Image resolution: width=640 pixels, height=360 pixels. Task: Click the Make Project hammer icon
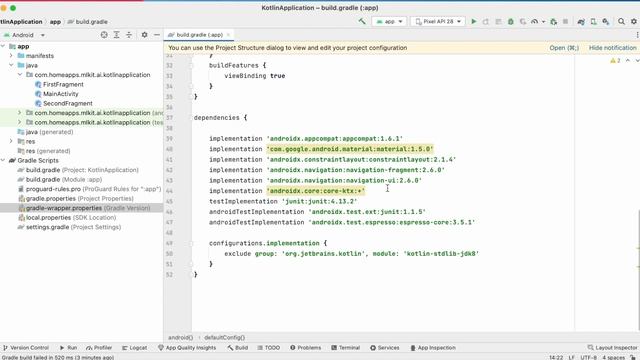(362, 21)
